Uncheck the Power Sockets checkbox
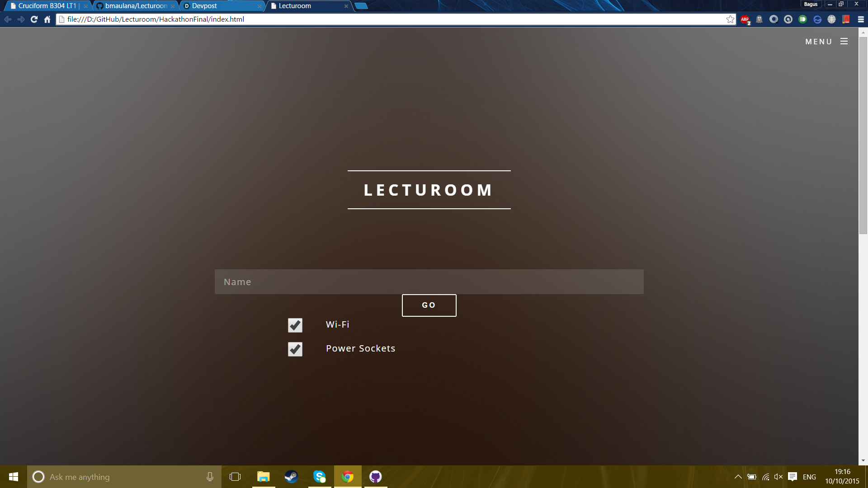This screenshot has height=488, width=868. (295, 349)
